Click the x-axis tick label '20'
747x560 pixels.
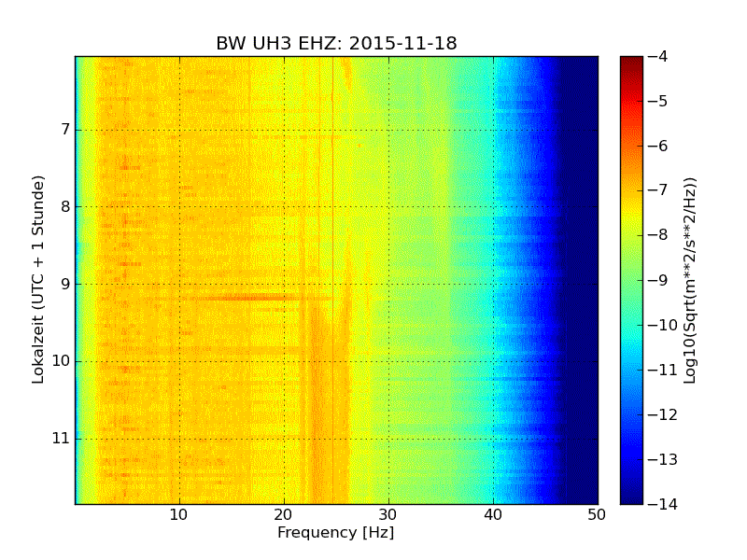click(284, 515)
